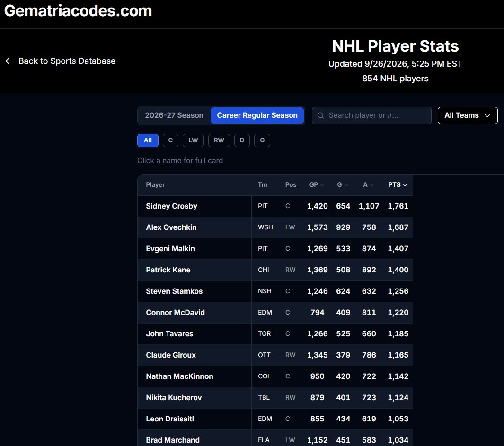Click John Tavares's TOR team cell

pos(264,333)
